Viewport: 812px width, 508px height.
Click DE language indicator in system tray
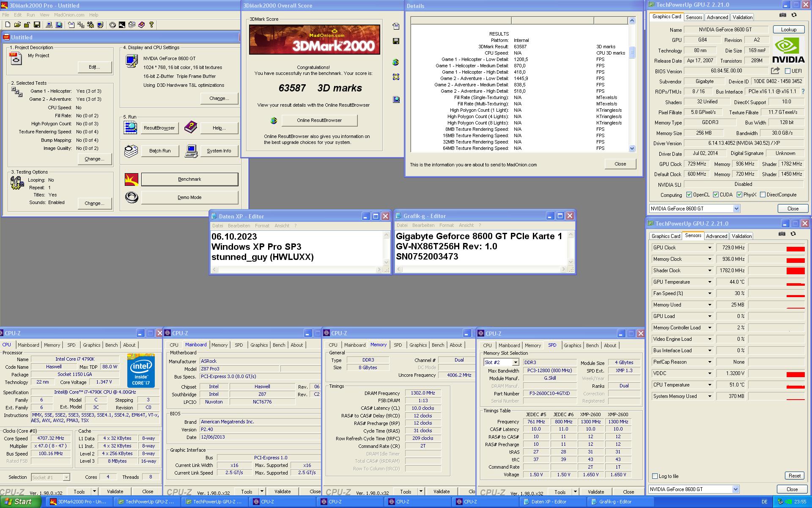(x=764, y=502)
